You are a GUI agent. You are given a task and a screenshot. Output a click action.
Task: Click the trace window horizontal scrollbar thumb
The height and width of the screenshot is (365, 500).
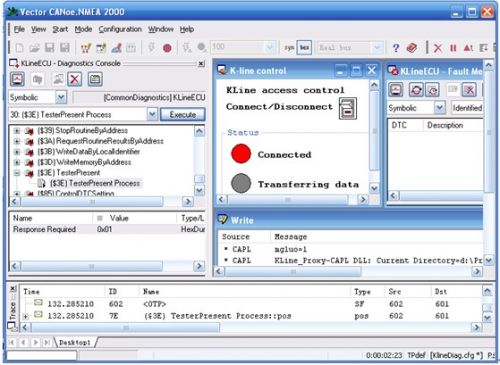click(x=126, y=328)
